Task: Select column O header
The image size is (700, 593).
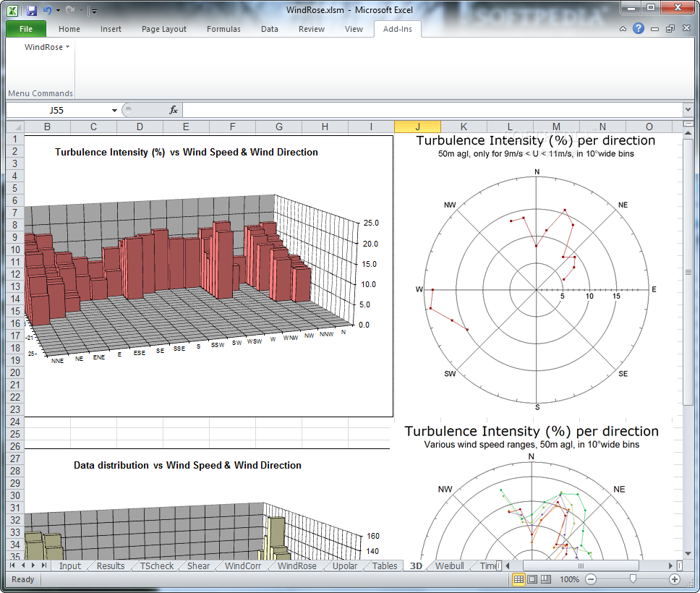Action: (649, 127)
